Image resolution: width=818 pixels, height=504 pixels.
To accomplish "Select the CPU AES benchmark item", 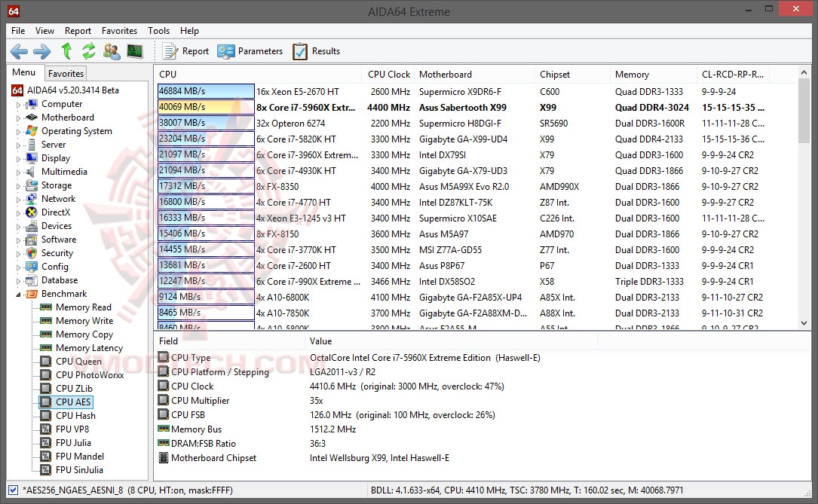I will click(66, 402).
